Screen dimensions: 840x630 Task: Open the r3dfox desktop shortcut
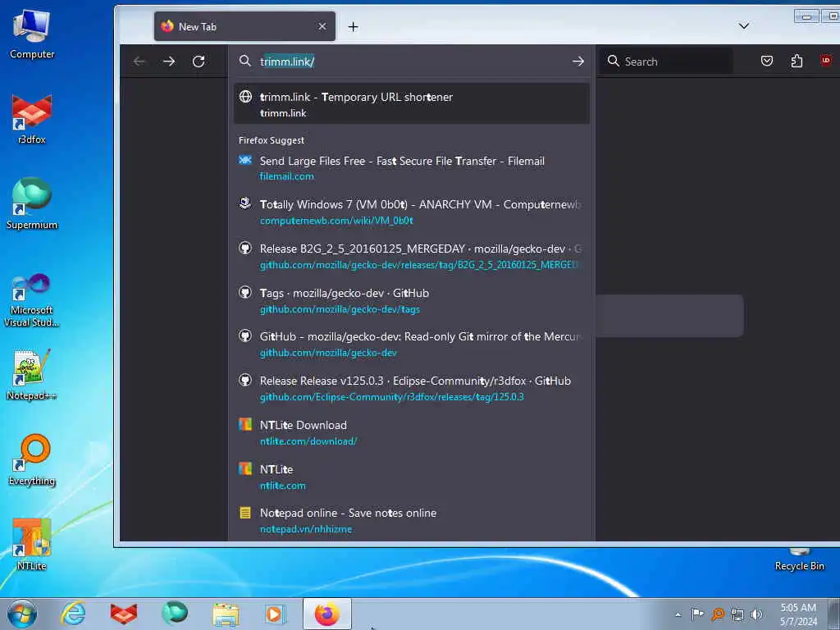(32, 119)
